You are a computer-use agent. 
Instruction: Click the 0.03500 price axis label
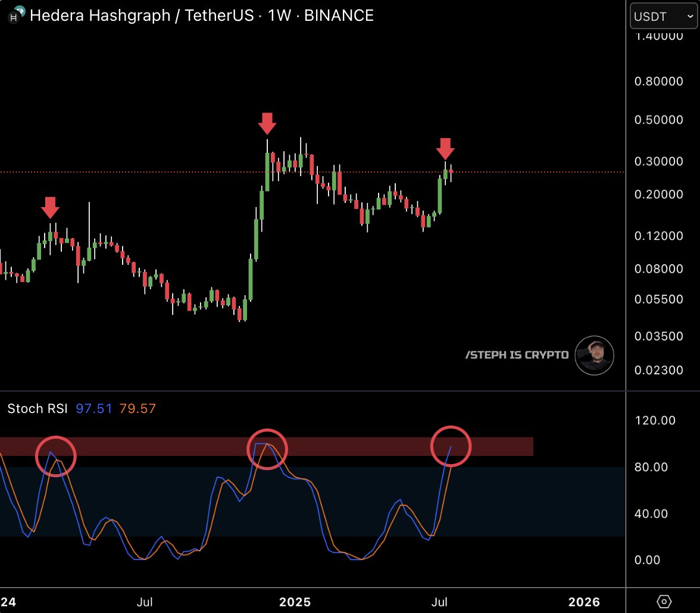(x=658, y=336)
